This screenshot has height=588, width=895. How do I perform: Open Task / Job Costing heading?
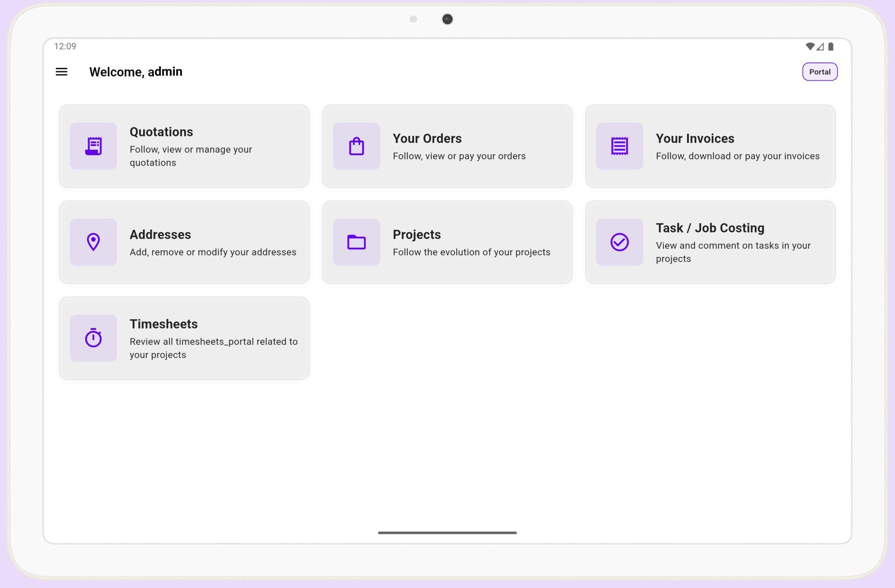(x=709, y=228)
